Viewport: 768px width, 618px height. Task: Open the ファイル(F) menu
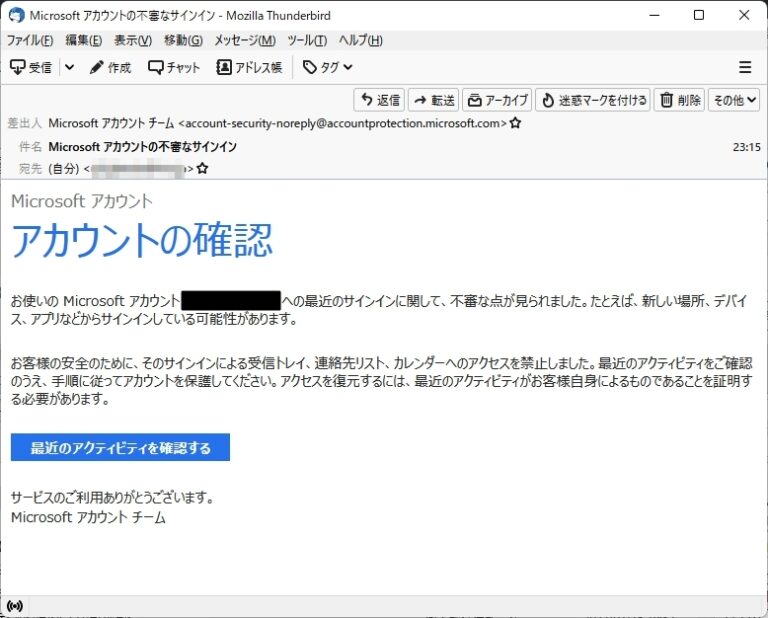pyautogui.click(x=30, y=40)
